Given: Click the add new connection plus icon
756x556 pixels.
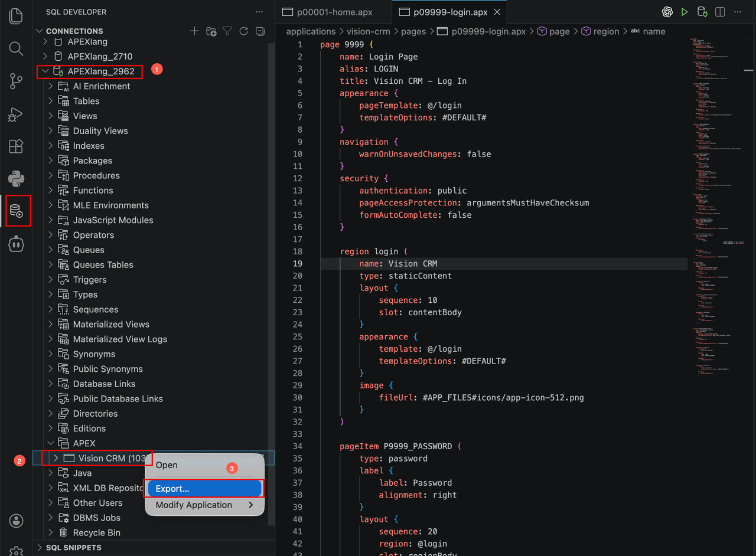Looking at the screenshot, I should tap(194, 31).
